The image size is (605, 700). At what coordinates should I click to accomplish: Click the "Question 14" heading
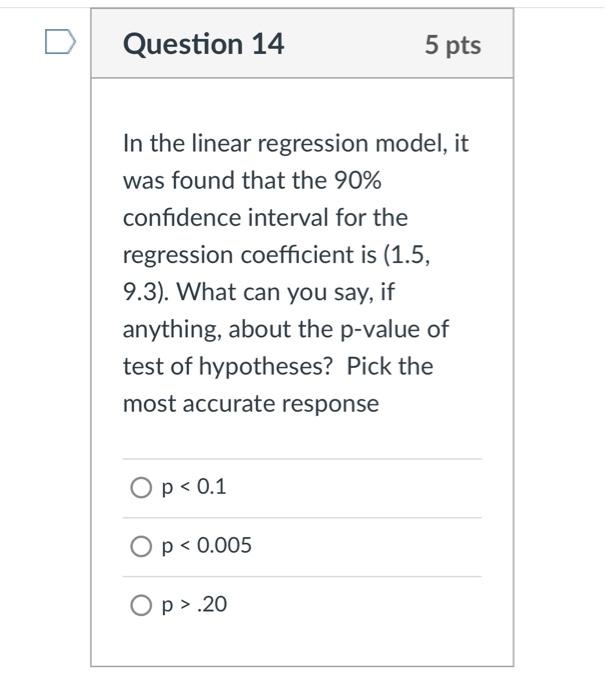click(x=204, y=44)
